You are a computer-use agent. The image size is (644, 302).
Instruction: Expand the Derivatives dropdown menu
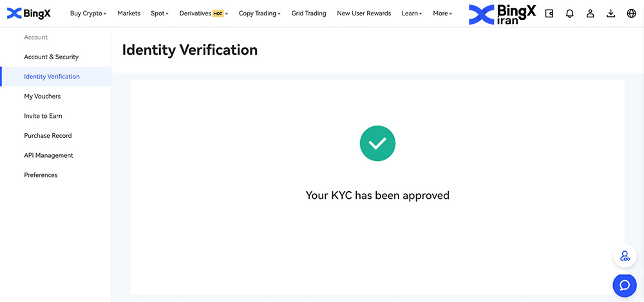tap(204, 14)
